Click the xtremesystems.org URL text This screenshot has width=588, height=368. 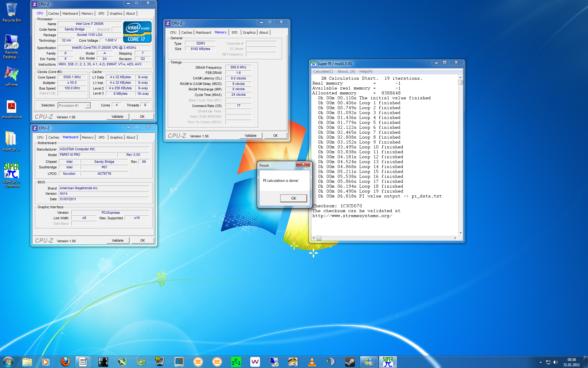(352, 216)
